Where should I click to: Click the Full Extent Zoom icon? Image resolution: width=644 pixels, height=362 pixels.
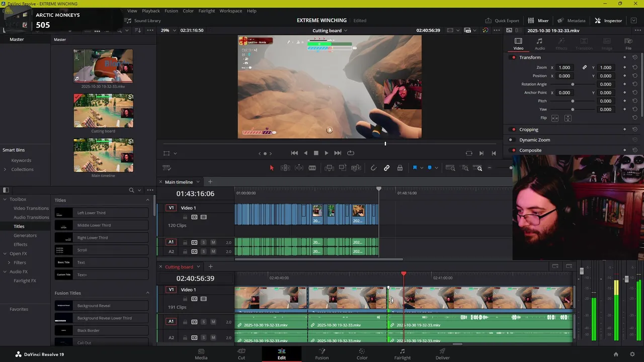450,168
